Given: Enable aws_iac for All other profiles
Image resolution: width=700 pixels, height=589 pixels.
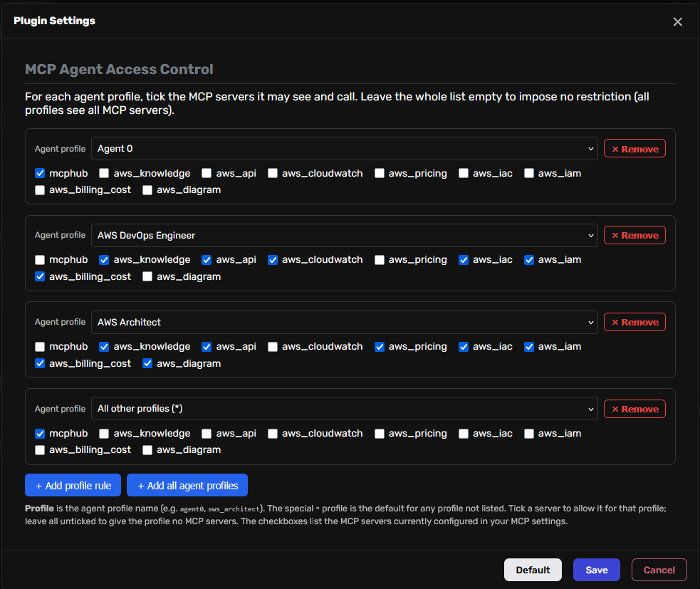Looking at the screenshot, I should pos(464,433).
